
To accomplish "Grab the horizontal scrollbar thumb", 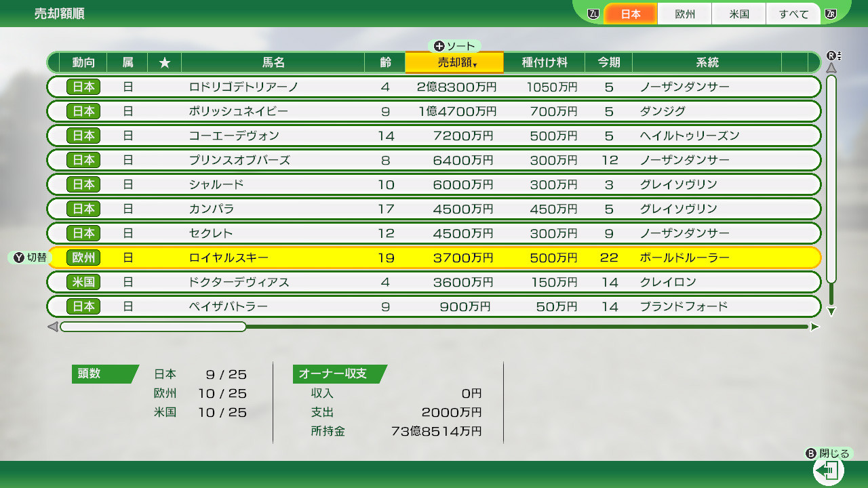I will pyautogui.click(x=153, y=327).
